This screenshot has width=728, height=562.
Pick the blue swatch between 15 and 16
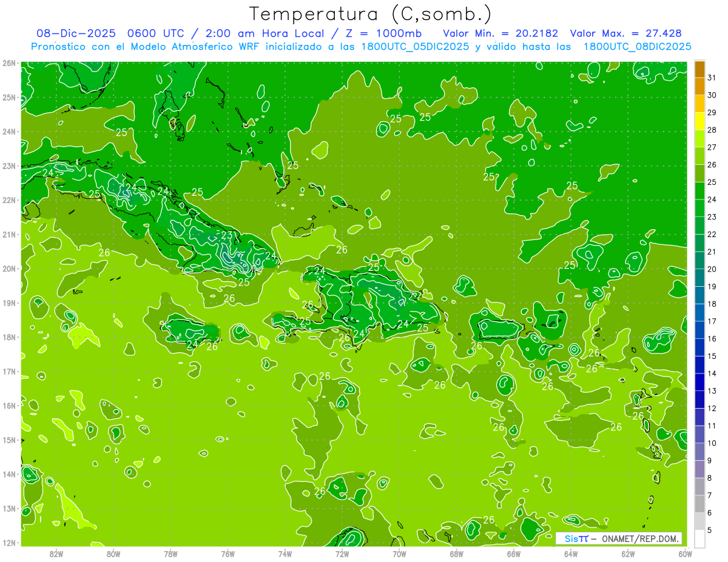[699, 347]
